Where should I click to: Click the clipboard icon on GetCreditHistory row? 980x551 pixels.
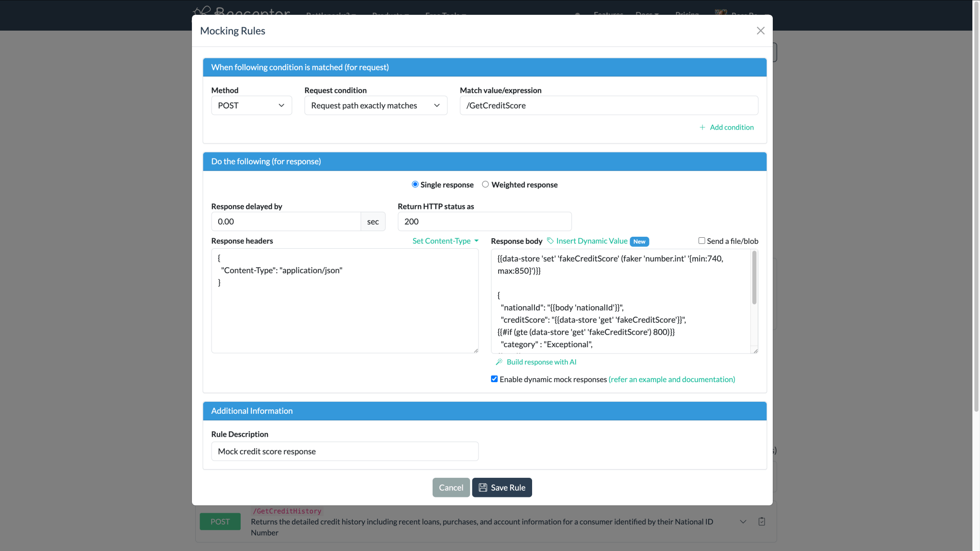point(762,521)
